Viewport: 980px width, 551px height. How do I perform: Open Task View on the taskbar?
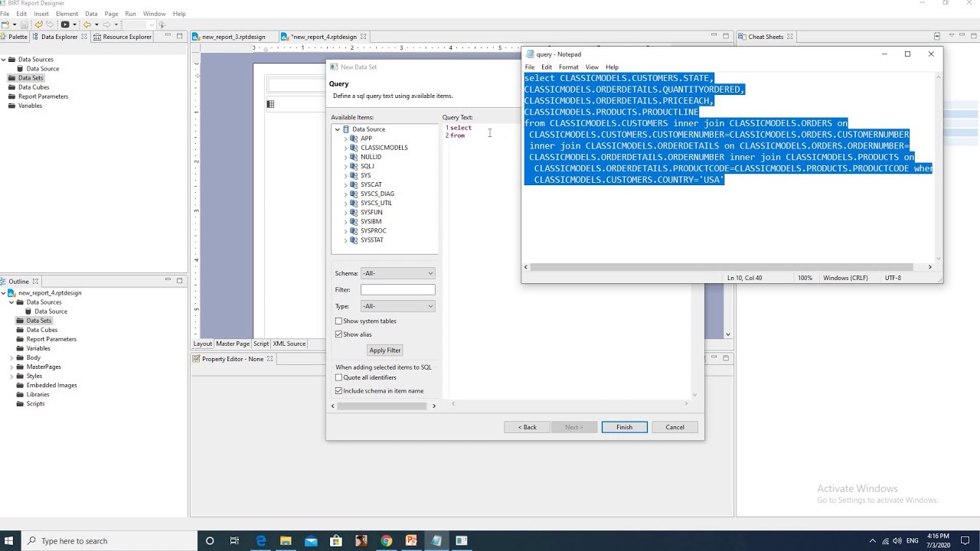234,541
